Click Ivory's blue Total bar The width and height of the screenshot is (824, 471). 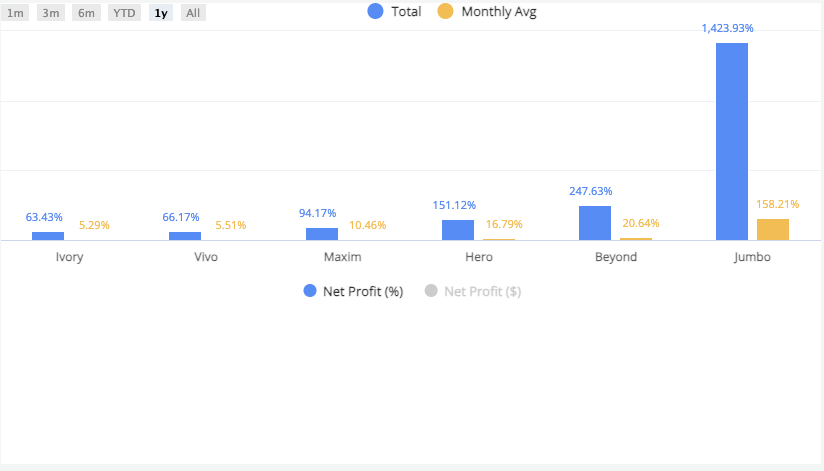[x=48, y=236]
